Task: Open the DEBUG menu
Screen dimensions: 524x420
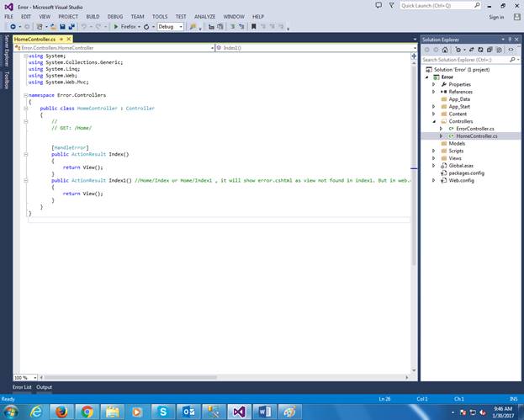Action: coord(115,16)
